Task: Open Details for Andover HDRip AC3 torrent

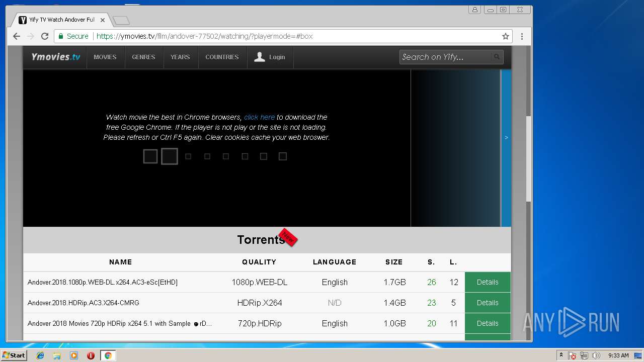Action: tap(488, 303)
